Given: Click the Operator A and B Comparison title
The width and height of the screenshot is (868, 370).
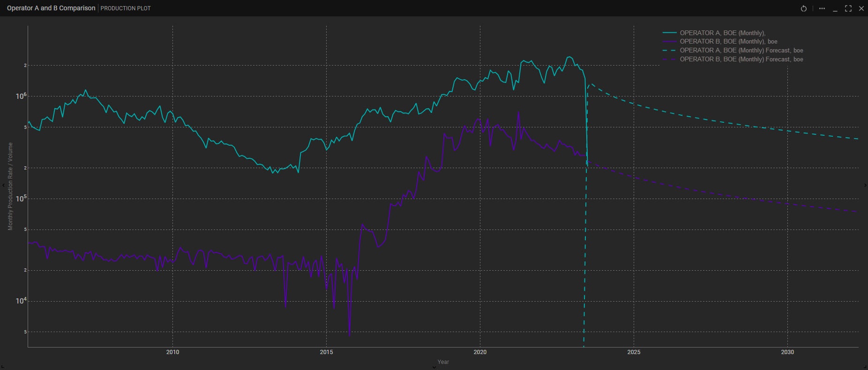Looking at the screenshot, I should click(51, 8).
